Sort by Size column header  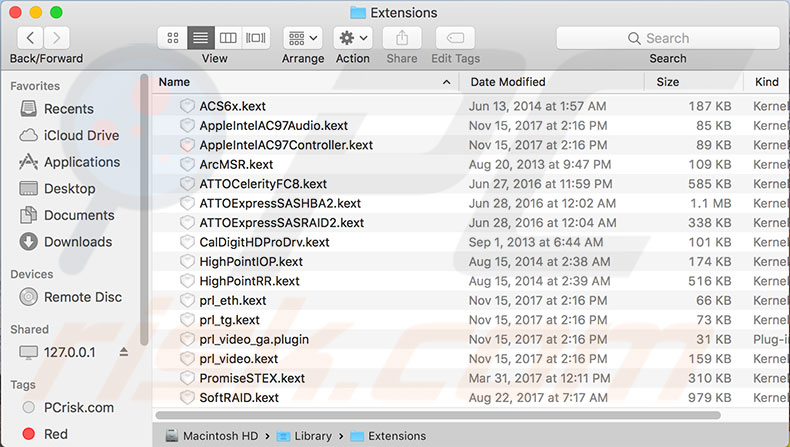coord(668,82)
